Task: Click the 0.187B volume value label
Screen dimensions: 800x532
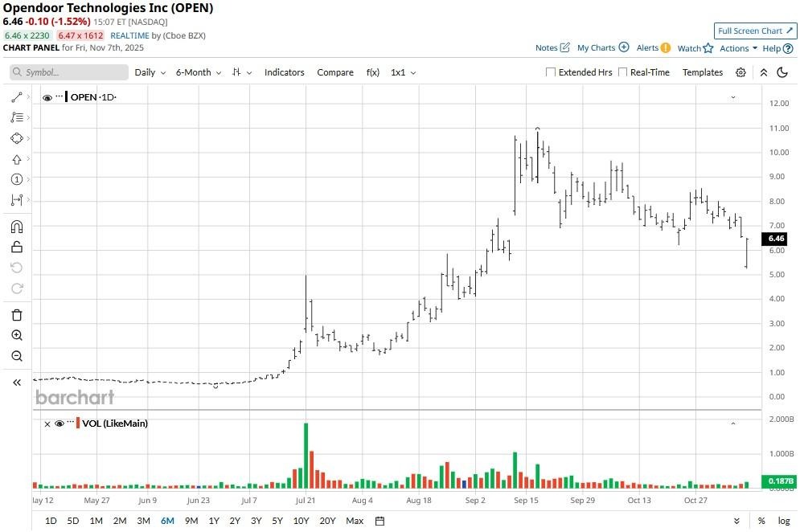Action: pos(778,481)
